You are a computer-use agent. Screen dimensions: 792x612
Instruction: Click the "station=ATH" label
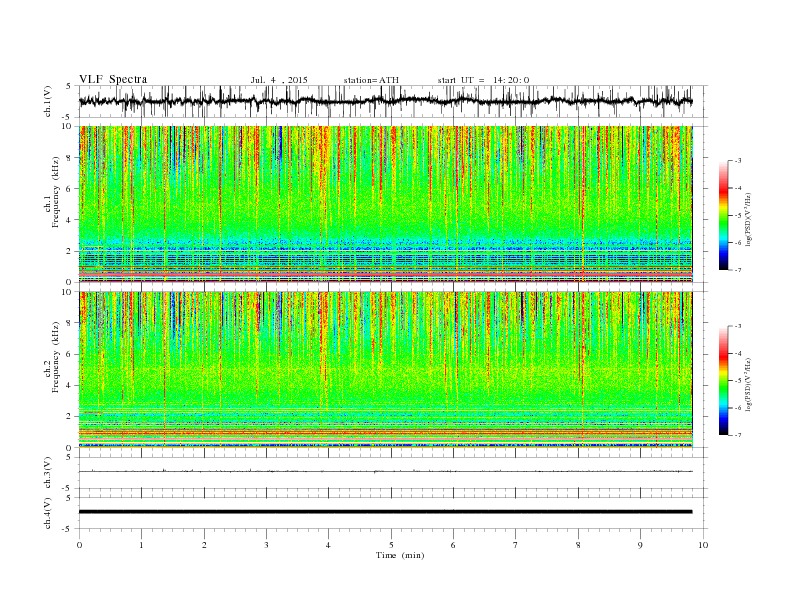coord(371,80)
